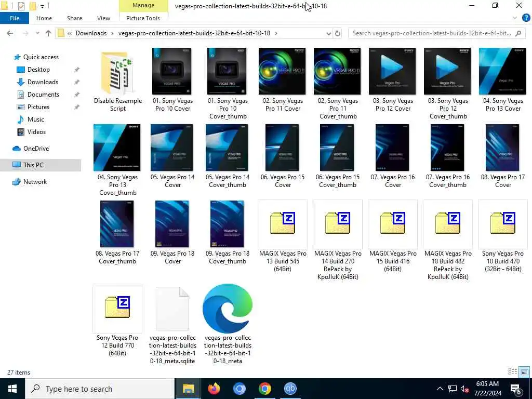This screenshot has height=399, width=532.
Task: Show hidden breadcrumb path chevrons
Action: [x=70, y=33]
